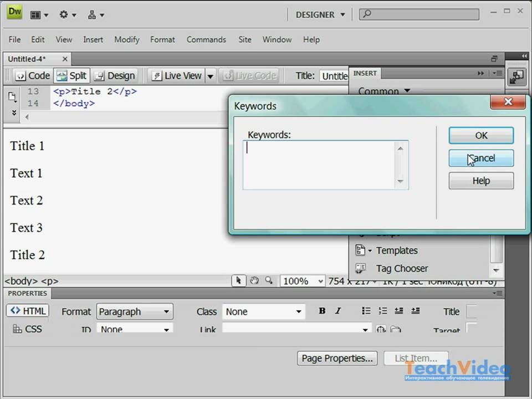The height and width of the screenshot is (399, 532).
Task: Activate the Hand tool in status bar
Action: (254, 280)
